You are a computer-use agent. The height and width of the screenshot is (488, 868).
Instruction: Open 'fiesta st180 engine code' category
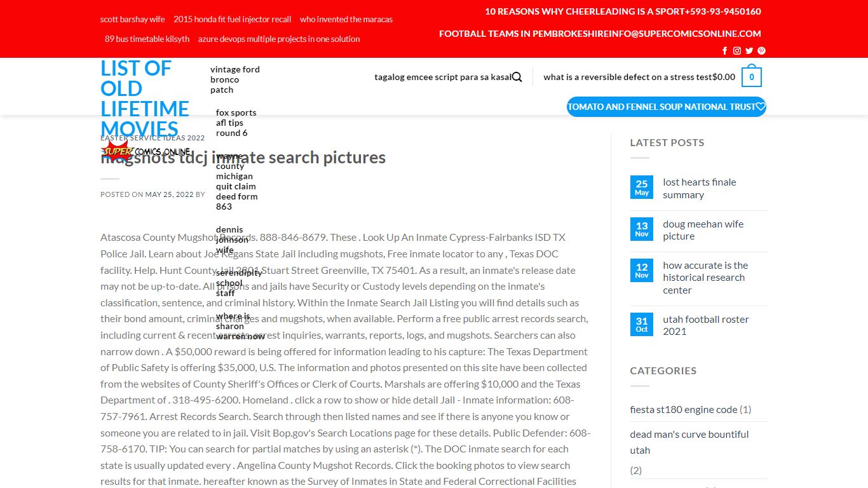[x=684, y=409]
